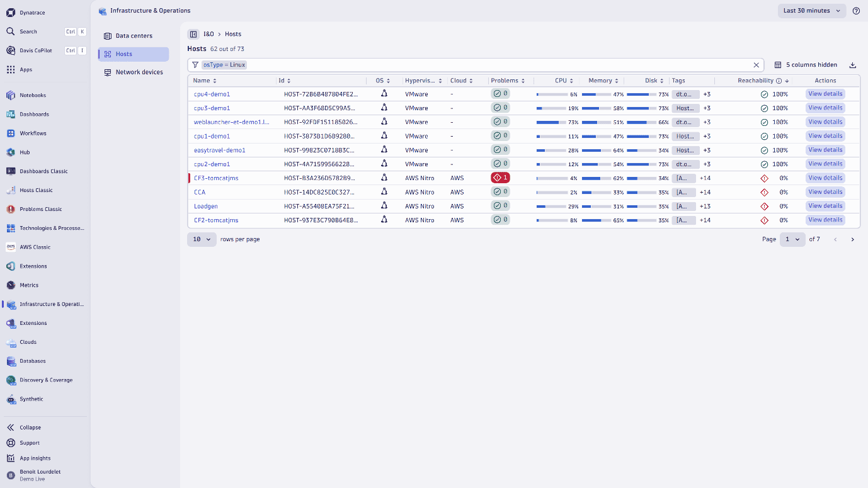The height and width of the screenshot is (488, 868).
Task: Open the Synthetic app icon
Action: click(x=11, y=399)
